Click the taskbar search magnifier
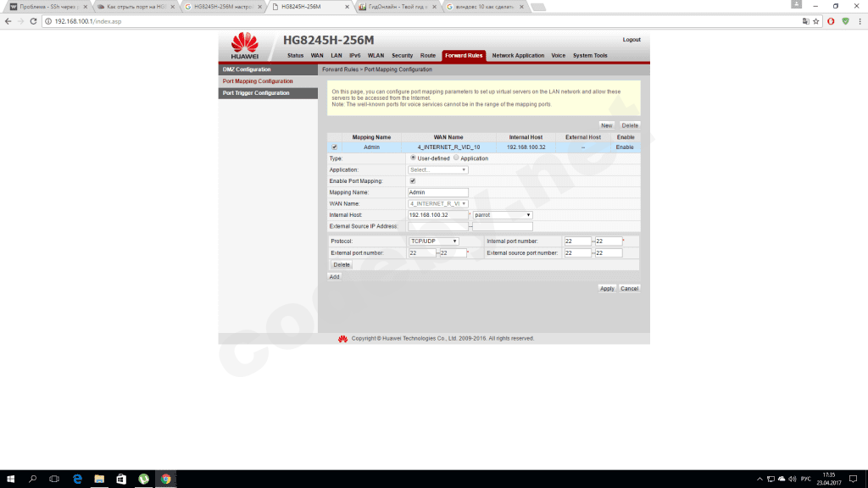 click(x=33, y=480)
